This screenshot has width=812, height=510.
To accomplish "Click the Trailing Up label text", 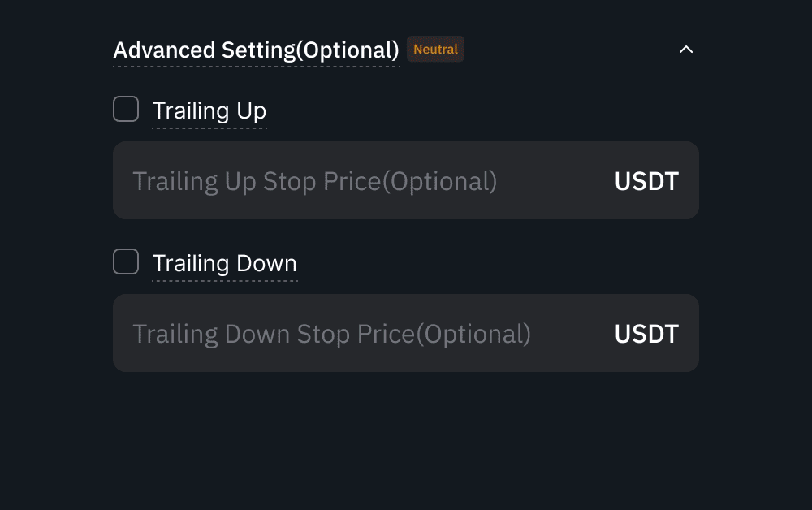I will [209, 110].
